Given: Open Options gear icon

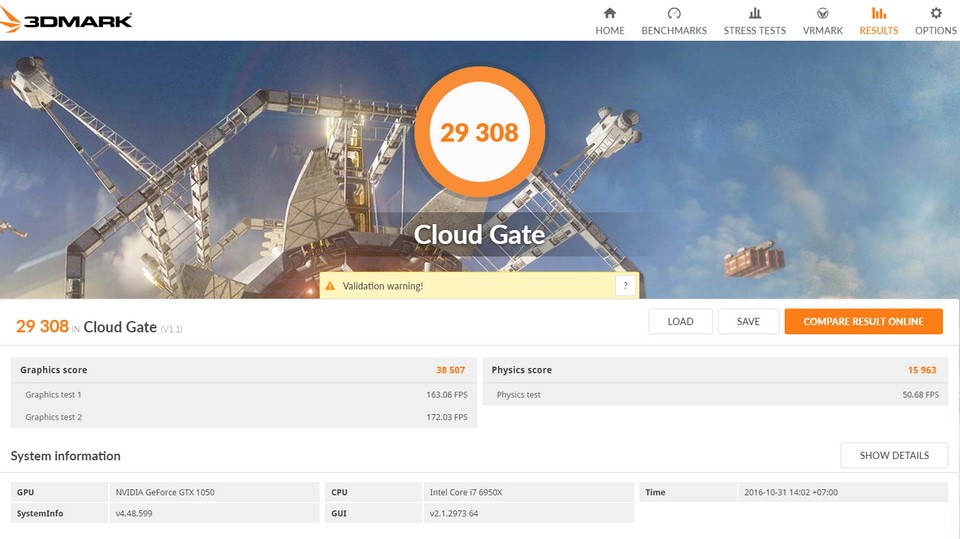Looking at the screenshot, I should point(936,13).
